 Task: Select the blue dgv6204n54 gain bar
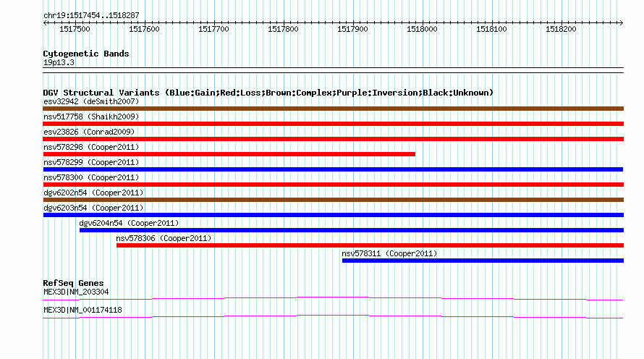pyautogui.click(x=352, y=230)
